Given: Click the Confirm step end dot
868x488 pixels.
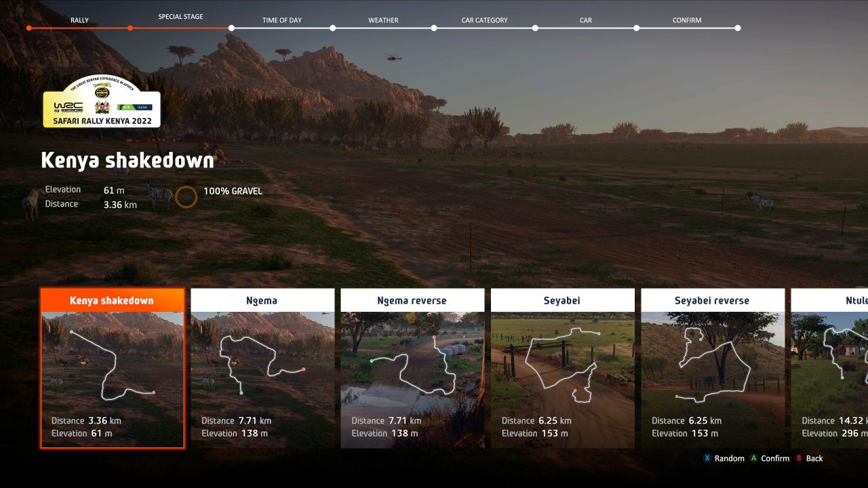Looking at the screenshot, I should (738, 28).
